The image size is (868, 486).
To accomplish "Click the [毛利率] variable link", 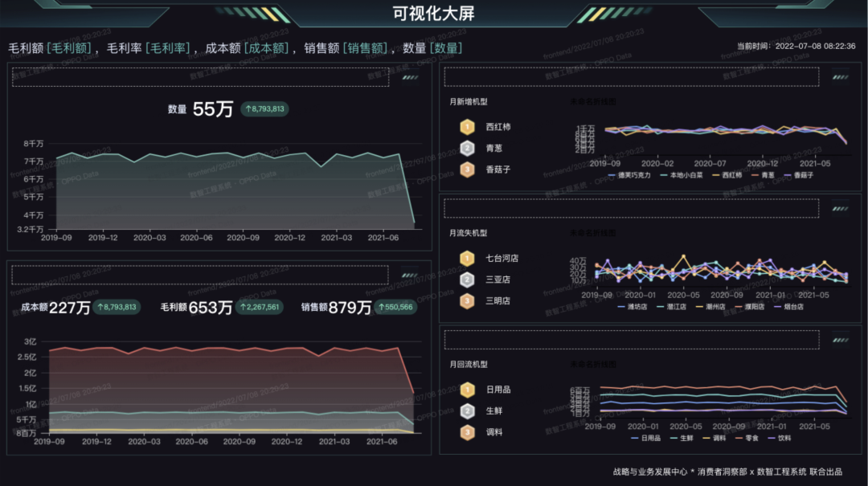I will pyautogui.click(x=167, y=48).
